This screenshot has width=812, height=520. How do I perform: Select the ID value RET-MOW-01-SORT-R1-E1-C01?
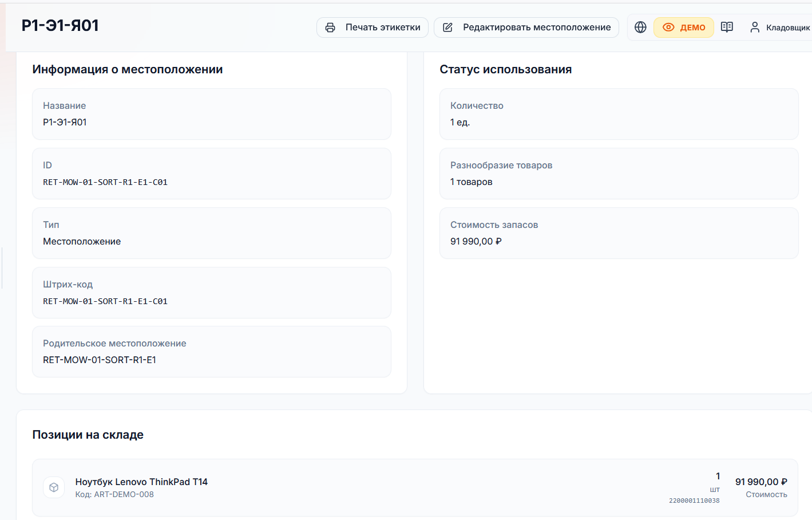click(x=105, y=182)
